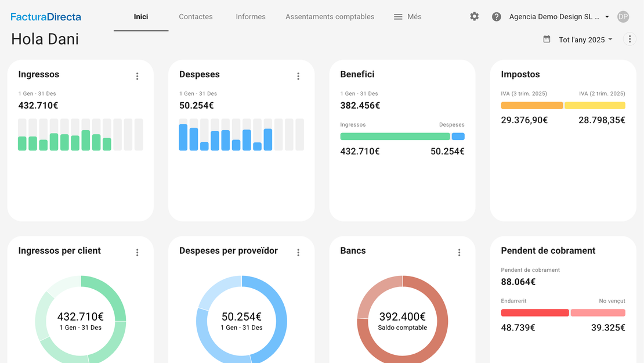Open Despeses per proveïdor options menu

tap(298, 253)
